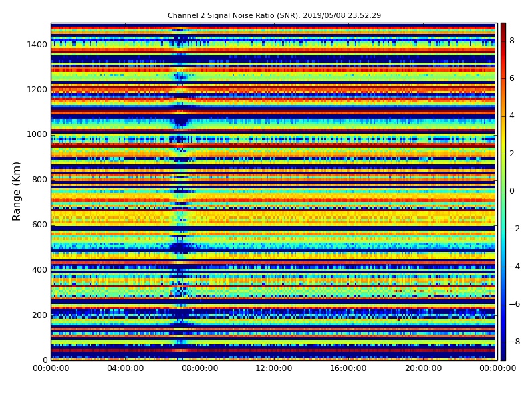
Task: Click the 0 range tick label on y-axis
Action: (45, 360)
